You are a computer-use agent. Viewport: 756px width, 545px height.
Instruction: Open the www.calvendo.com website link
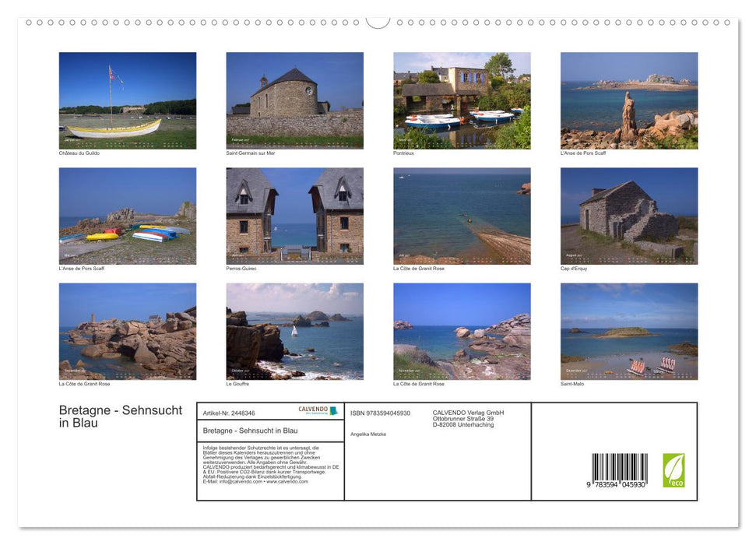pos(287,481)
